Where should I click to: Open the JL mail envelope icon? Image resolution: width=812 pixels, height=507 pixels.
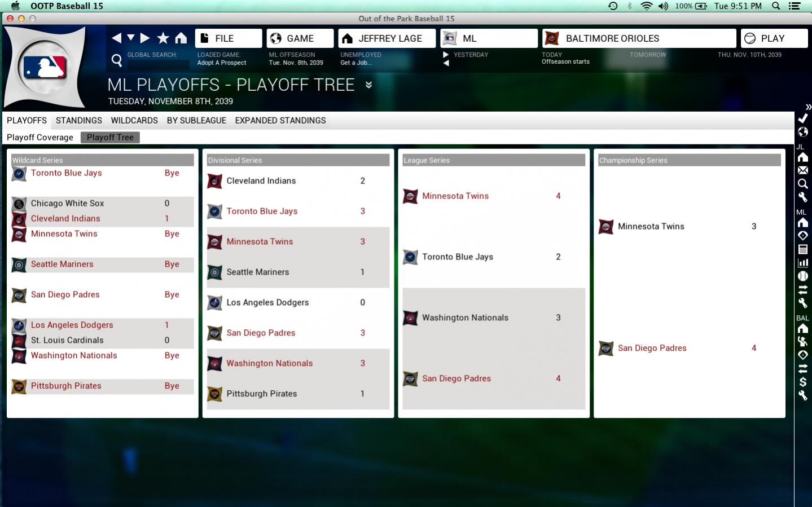pyautogui.click(x=803, y=170)
